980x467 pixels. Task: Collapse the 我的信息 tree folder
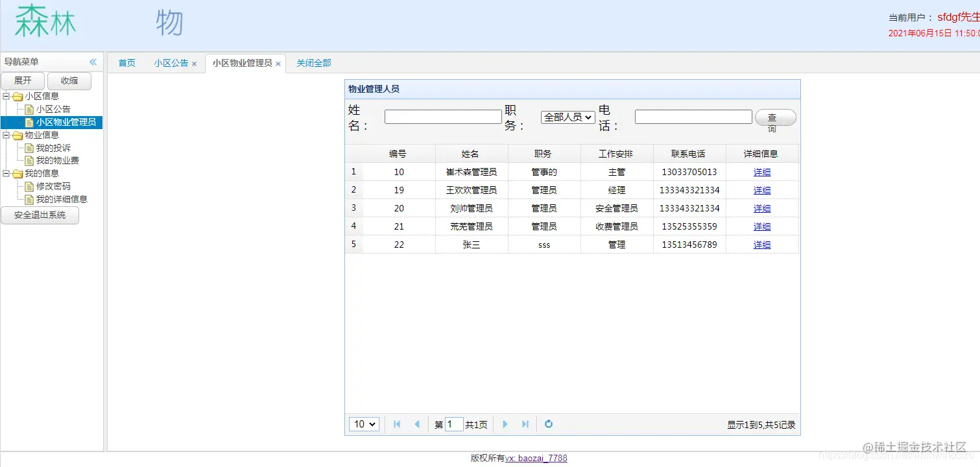pos(6,173)
